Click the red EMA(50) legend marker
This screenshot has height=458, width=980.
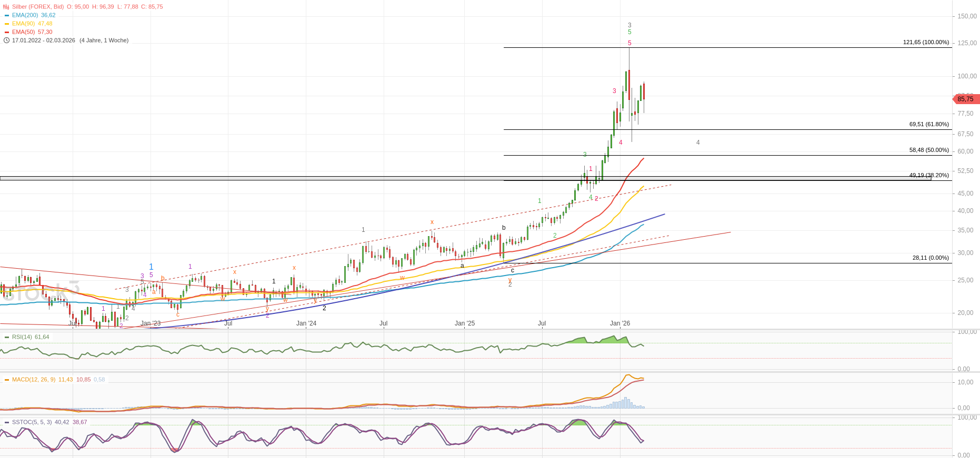click(7, 32)
